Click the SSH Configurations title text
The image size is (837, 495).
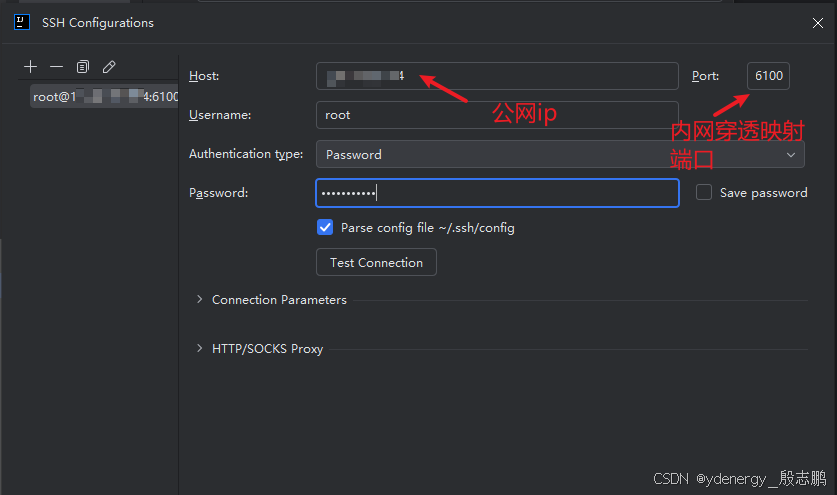[x=98, y=23]
